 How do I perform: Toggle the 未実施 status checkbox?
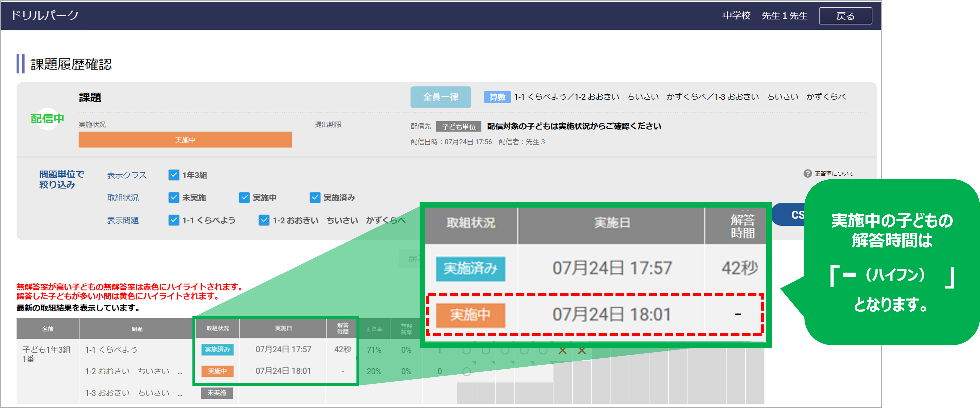click(173, 197)
